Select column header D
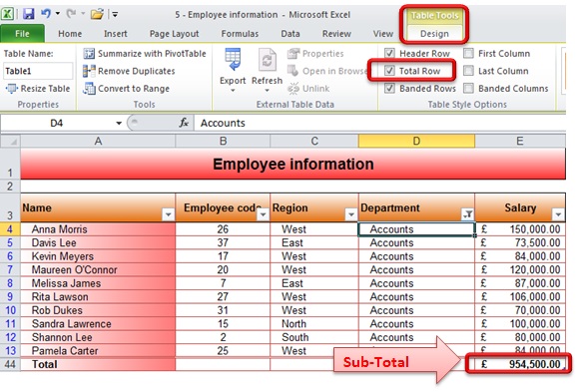This screenshot has width=578, height=392. [416, 141]
